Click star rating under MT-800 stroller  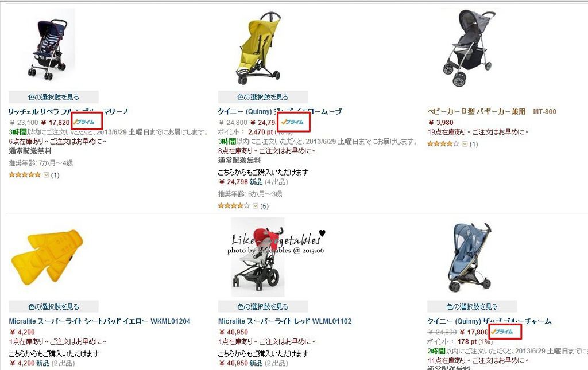click(443, 144)
